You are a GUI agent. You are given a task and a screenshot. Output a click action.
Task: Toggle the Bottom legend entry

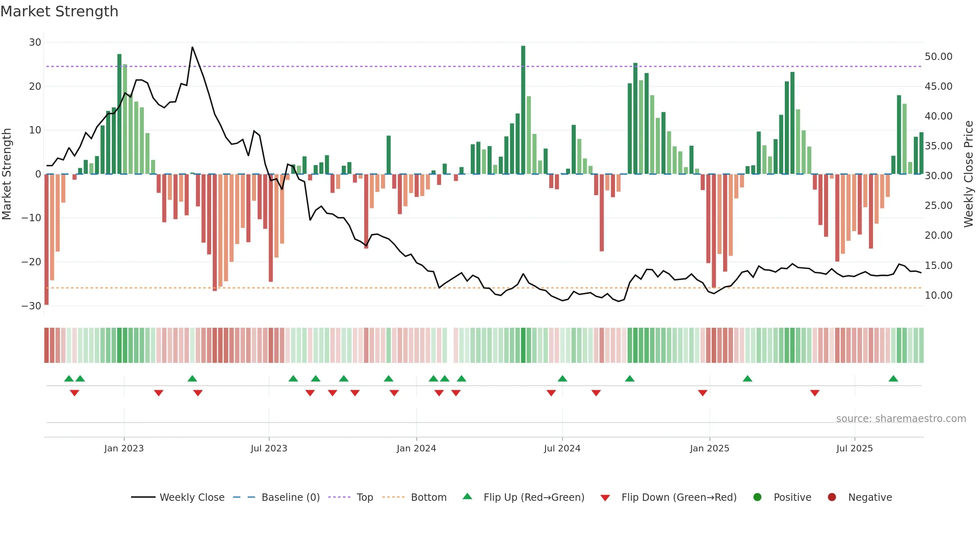414,497
